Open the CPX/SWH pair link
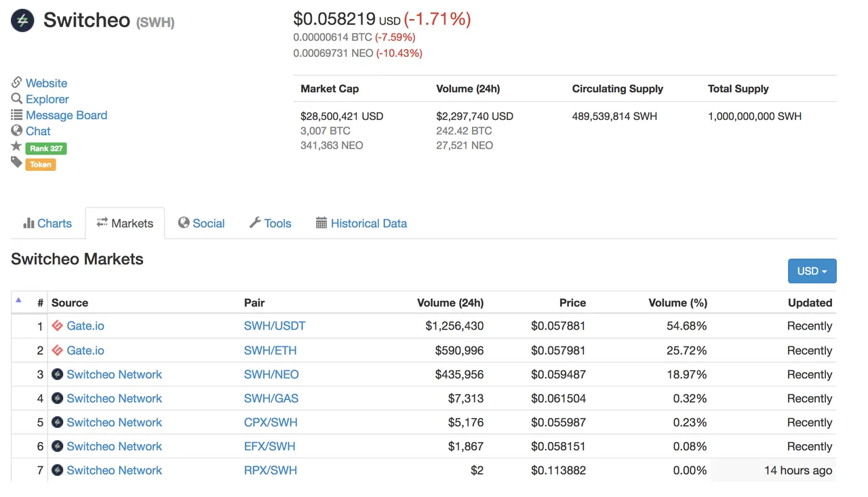Image resolution: width=868 pixels, height=497 pixels. [x=271, y=422]
